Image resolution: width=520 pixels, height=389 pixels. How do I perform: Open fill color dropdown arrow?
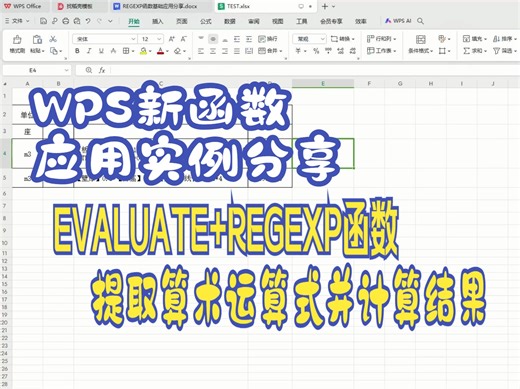[150, 51]
